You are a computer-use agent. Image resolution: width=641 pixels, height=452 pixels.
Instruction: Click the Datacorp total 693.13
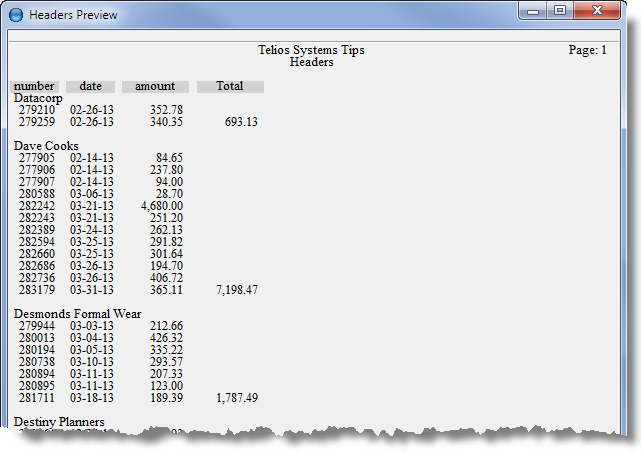241,122
